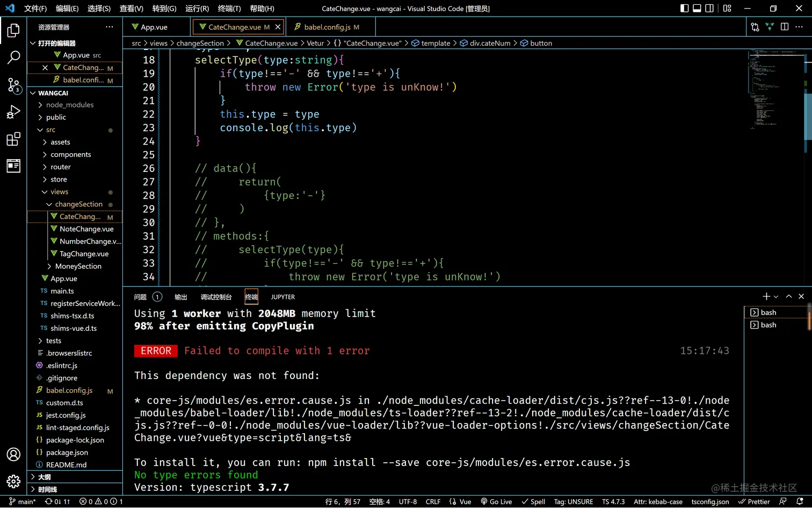Screen dimensions: 812x508
Task: Open the errors and warnings status indicator
Action: (101, 502)
